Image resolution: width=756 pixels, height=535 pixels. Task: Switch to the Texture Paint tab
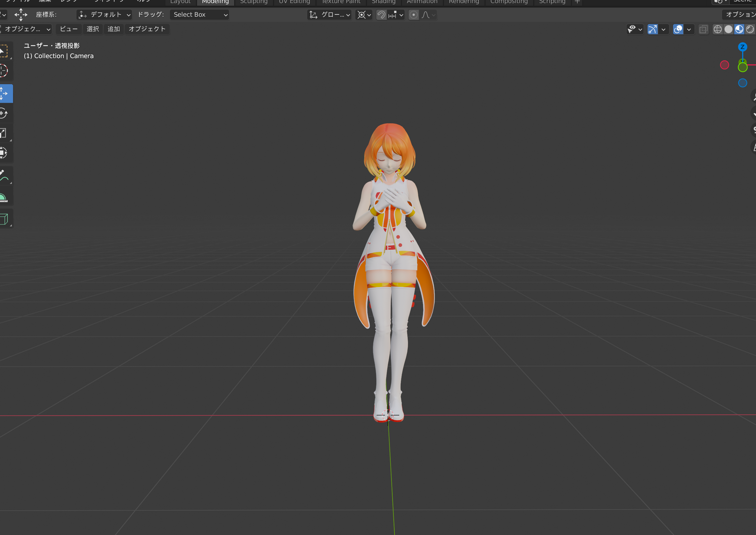click(341, 2)
